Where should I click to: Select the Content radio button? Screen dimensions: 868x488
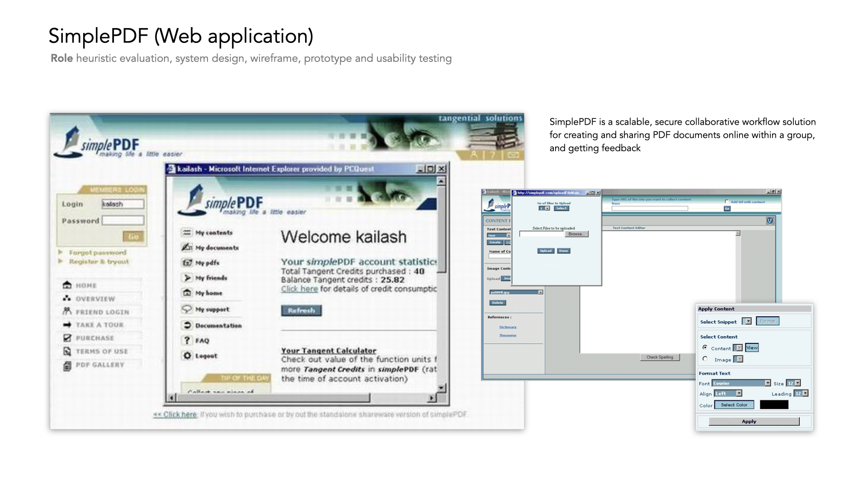705,348
